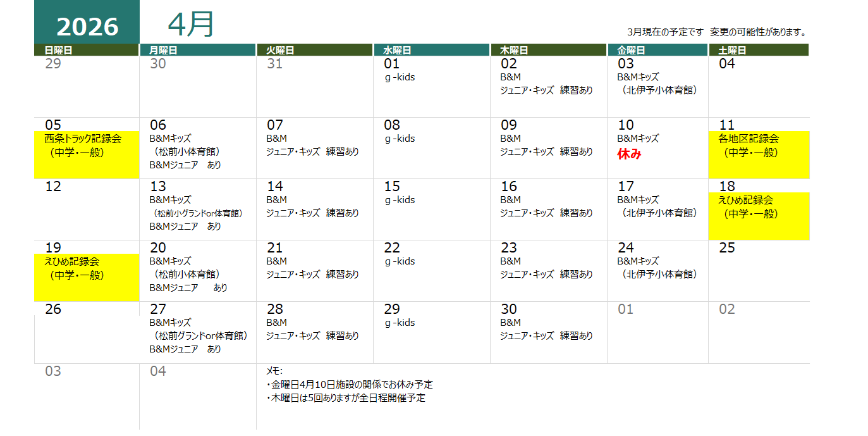This screenshot has width=868, height=436.
Task: Select the g-kids entry on April 01
Action: (x=400, y=77)
